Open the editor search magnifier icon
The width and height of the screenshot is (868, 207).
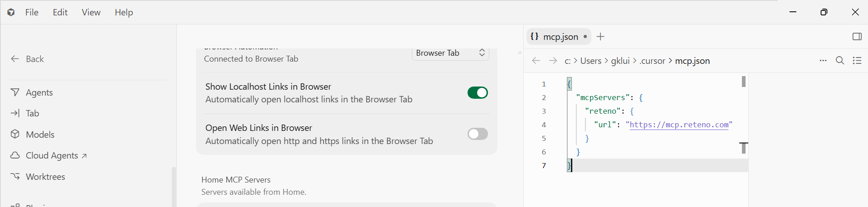(x=840, y=61)
